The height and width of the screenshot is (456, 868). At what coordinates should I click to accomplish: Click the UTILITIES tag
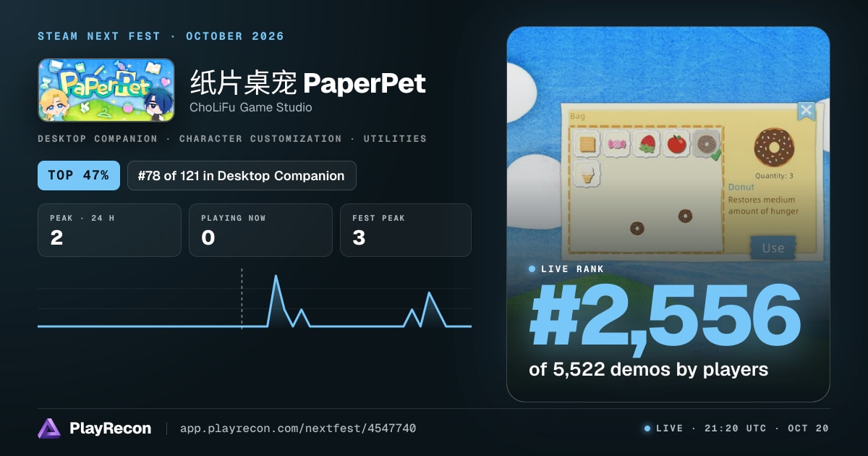tap(395, 138)
